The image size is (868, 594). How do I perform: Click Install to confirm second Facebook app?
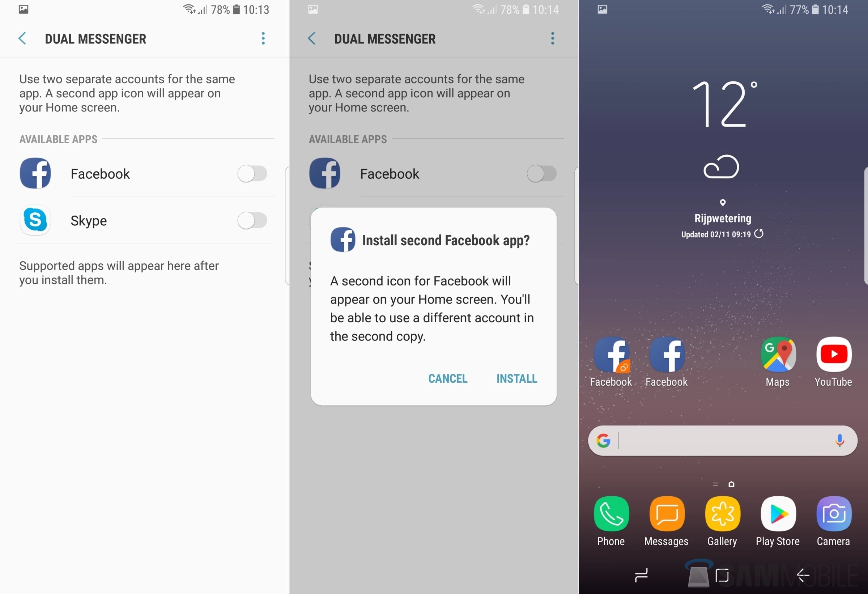click(x=517, y=378)
